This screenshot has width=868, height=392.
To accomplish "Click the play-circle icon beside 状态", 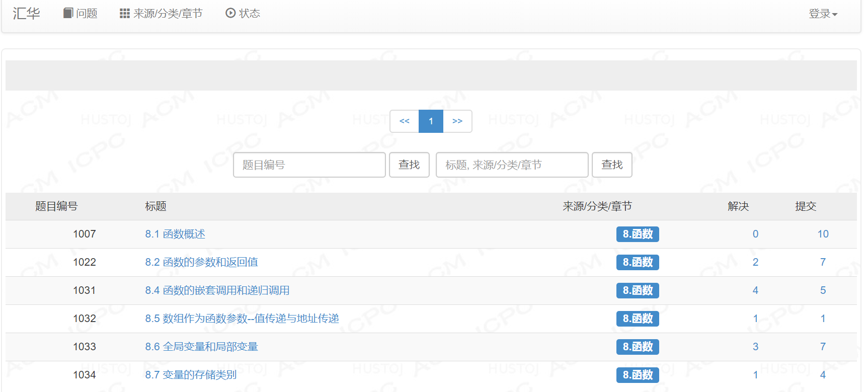I will click(230, 13).
